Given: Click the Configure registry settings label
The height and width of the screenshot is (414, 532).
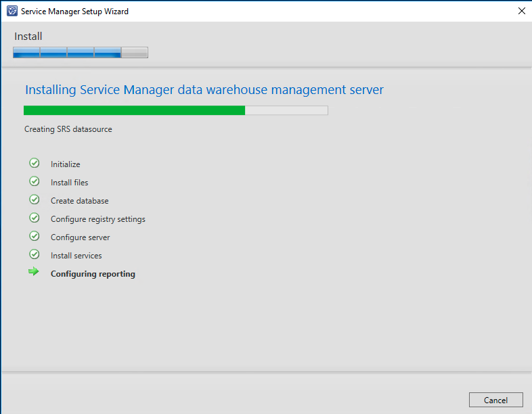Looking at the screenshot, I should [x=97, y=219].
